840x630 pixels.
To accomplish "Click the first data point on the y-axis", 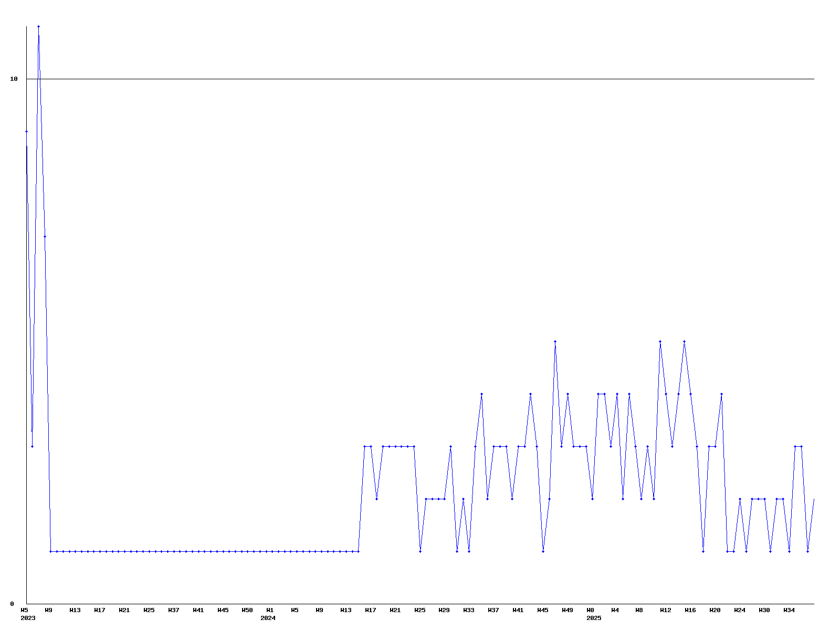I will tap(26, 131).
